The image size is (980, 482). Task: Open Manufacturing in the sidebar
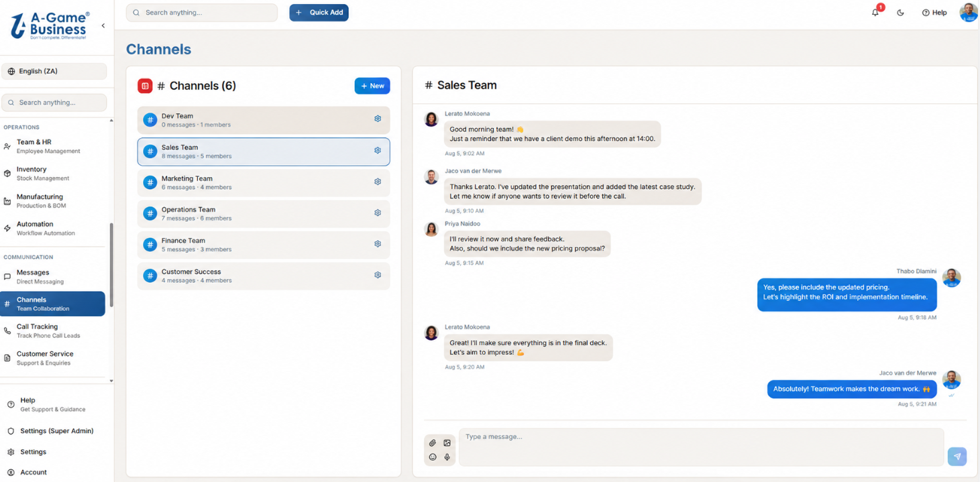tap(53, 201)
